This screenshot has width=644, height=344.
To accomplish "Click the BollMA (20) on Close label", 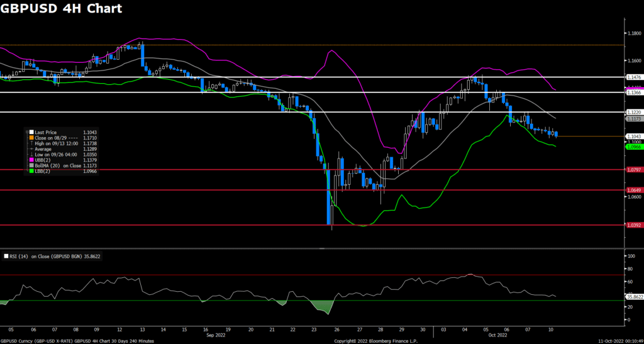I will coord(57,165).
